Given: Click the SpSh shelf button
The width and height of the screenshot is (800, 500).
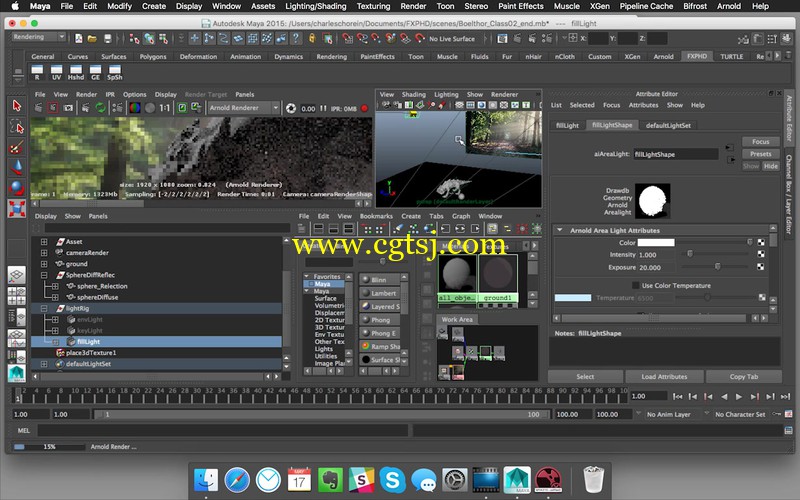Looking at the screenshot, I should click(x=115, y=72).
